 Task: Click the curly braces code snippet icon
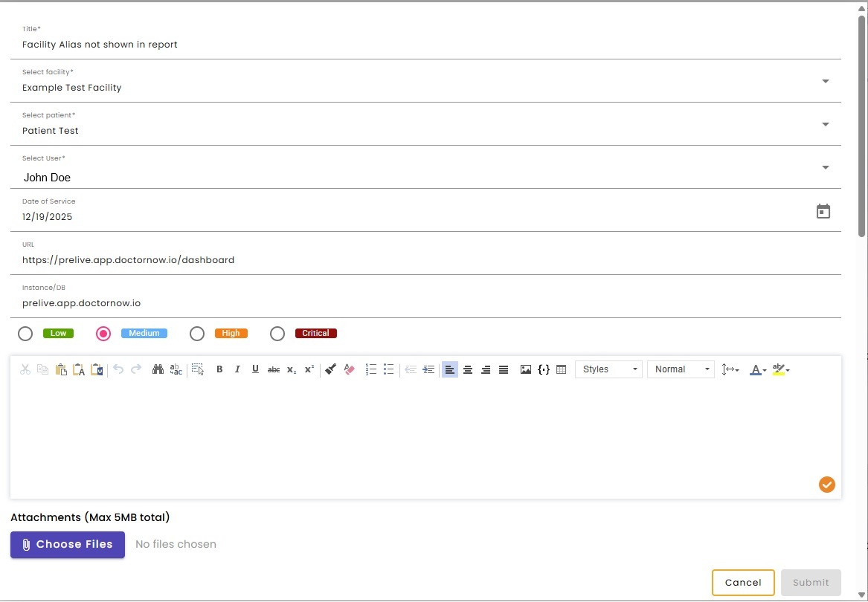(544, 369)
